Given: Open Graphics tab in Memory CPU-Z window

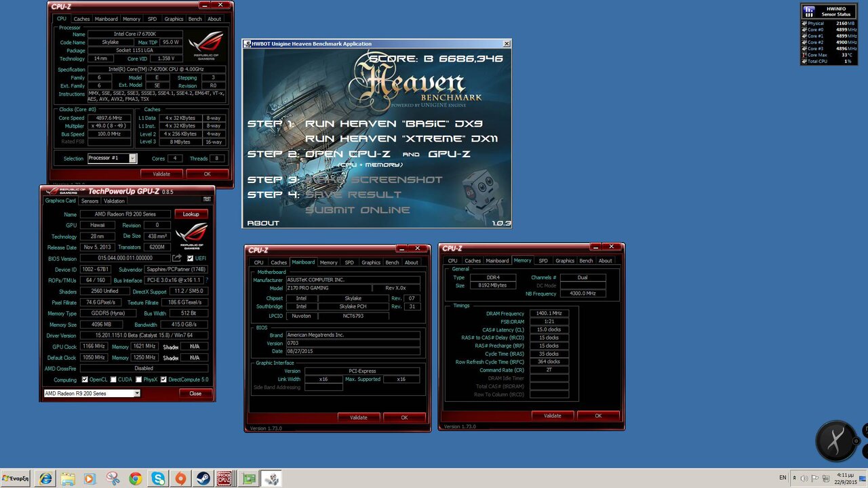Looking at the screenshot, I should (565, 260).
